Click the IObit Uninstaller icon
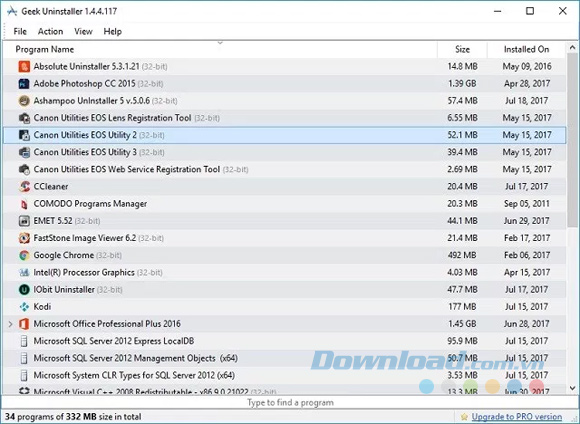The width and height of the screenshot is (580, 424). point(24,289)
